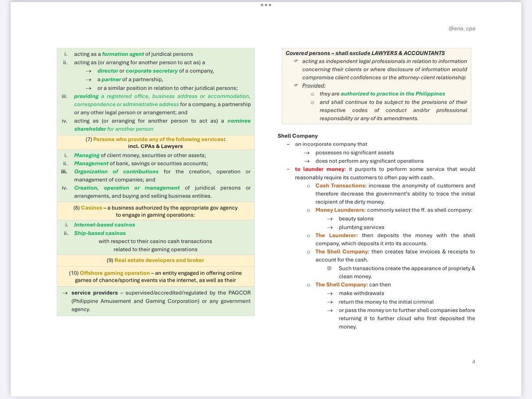
Task: Click 'Management of bank, savings' item
Action: point(141,163)
